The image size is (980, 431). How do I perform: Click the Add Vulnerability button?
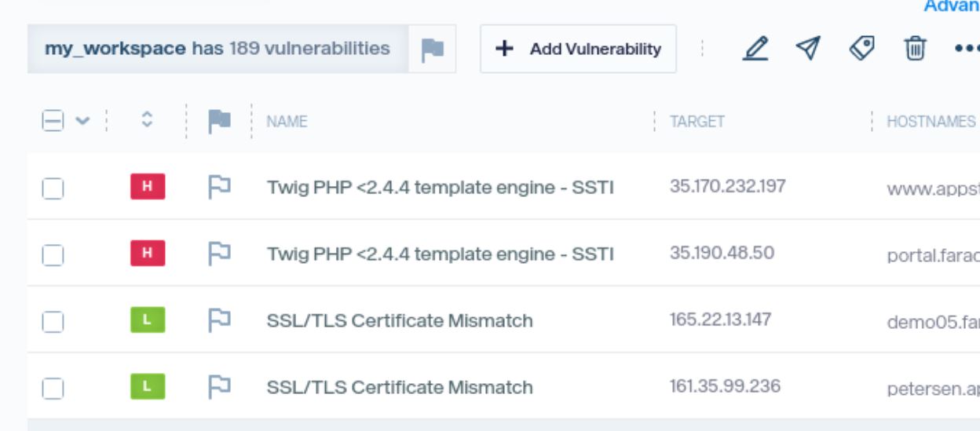pos(578,49)
